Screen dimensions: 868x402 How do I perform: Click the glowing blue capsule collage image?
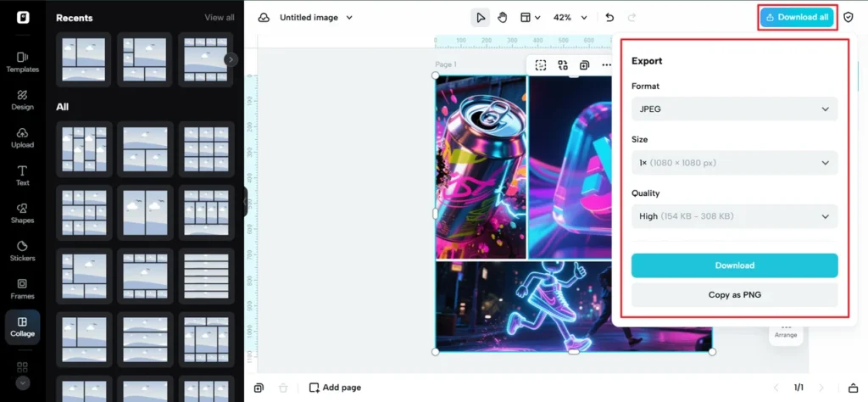[570, 167]
